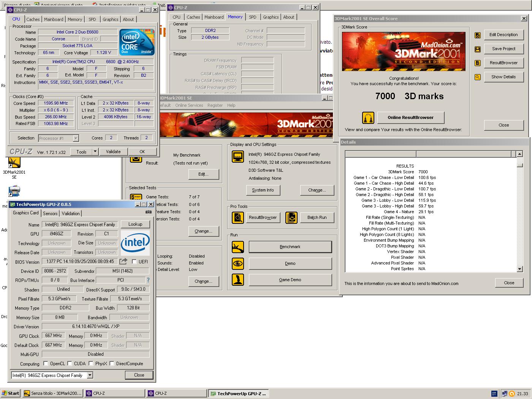Click the Game Demo button

pyautogui.click(x=290, y=280)
